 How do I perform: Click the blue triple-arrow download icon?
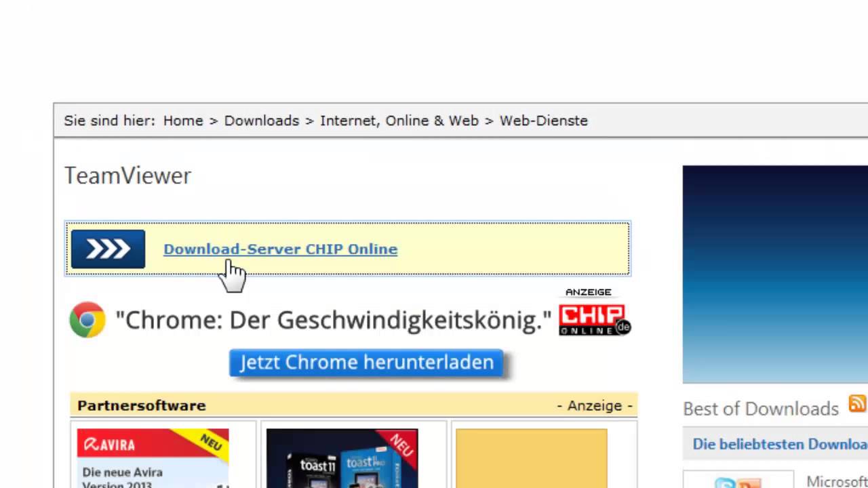108,249
